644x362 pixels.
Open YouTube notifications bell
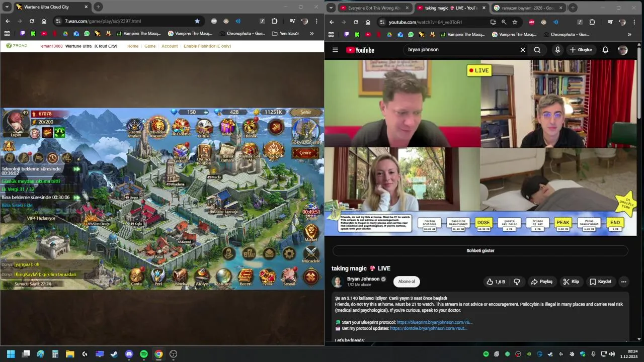pos(605,50)
